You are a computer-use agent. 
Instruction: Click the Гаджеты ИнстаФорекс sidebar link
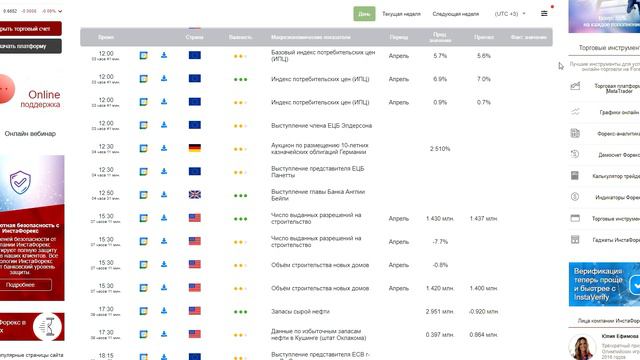click(616, 240)
